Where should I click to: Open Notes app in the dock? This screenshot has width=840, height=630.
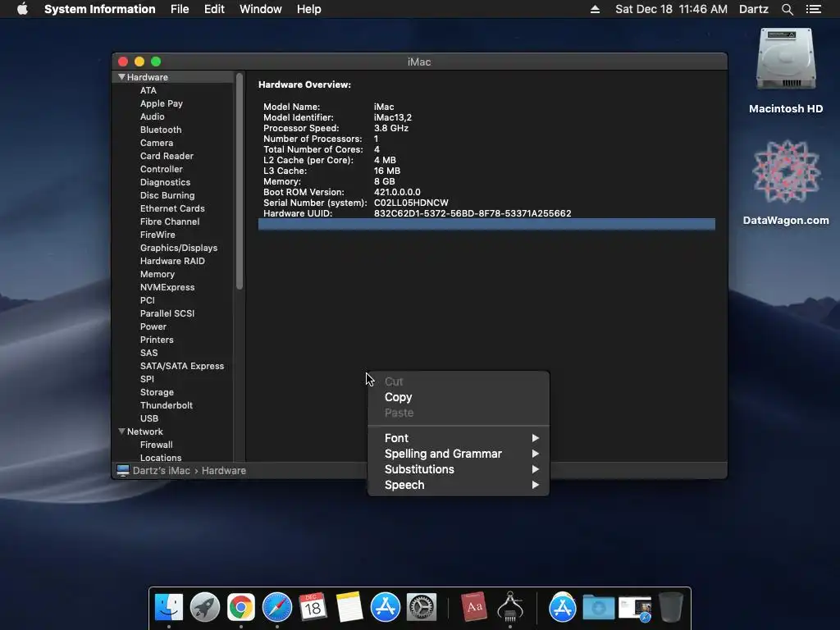[349, 607]
